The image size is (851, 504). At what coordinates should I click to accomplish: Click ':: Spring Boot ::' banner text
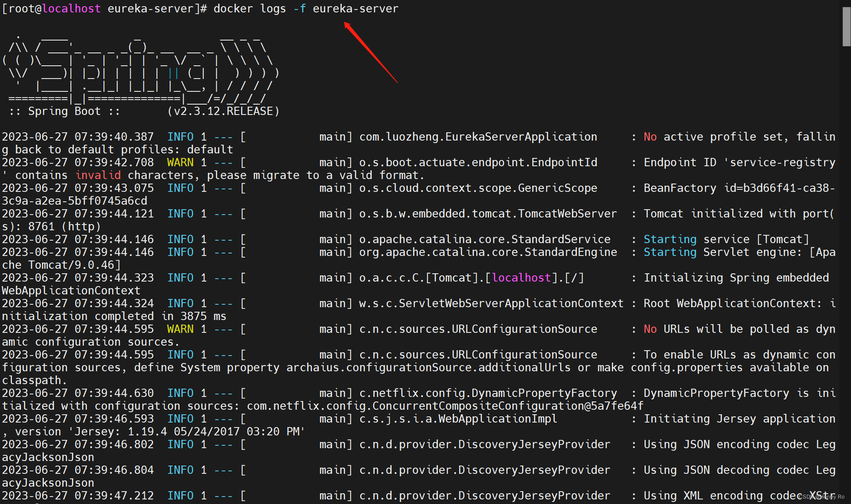click(x=64, y=111)
